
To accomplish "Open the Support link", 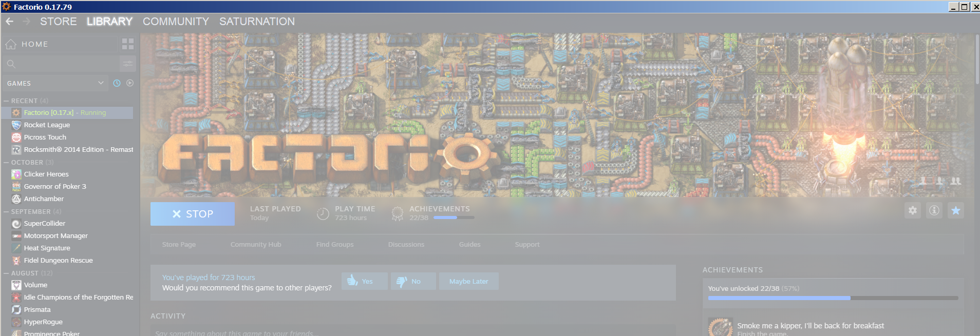I will 527,244.
